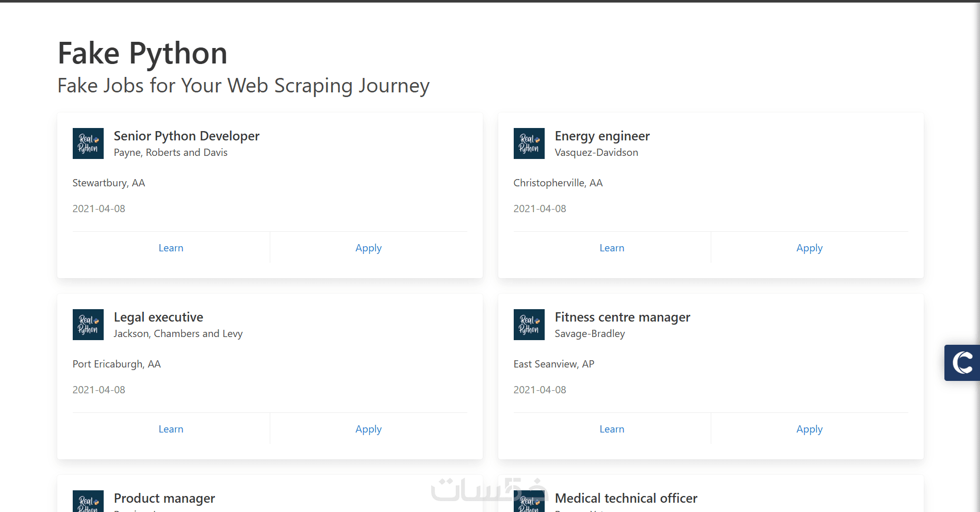Apply to Senior Python Developer job
The width and height of the screenshot is (980, 512).
coord(368,248)
